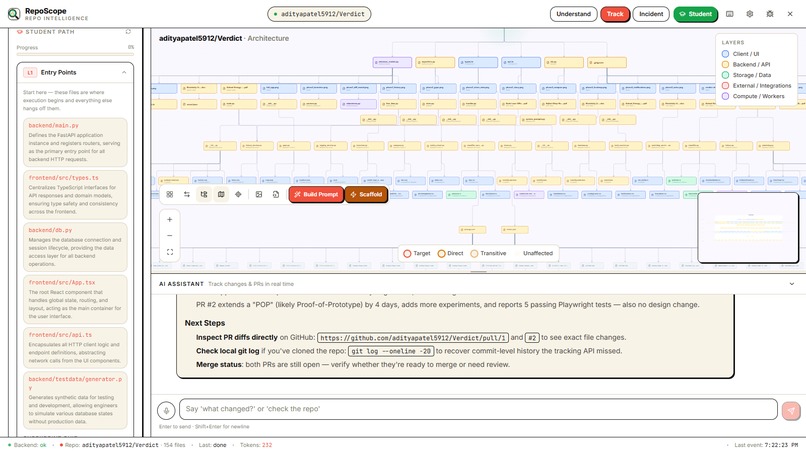
Task: Click the swap arrows icon in the graph toolbar
Action: tap(187, 194)
